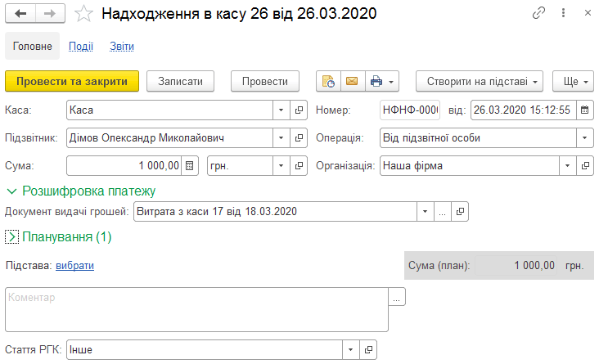Viewport: 599px width, 364px height.
Task: Click the Записати button
Action: pyautogui.click(x=180, y=81)
